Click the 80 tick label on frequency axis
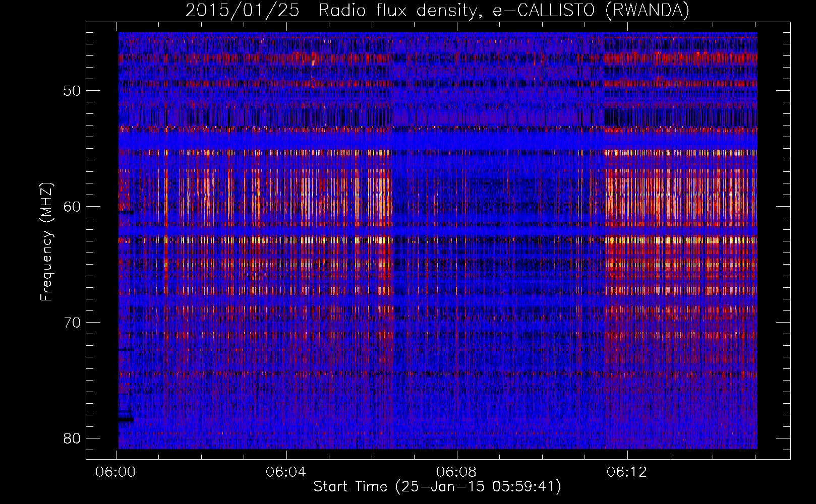Image resolution: width=816 pixels, height=504 pixels. click(73, 438)
